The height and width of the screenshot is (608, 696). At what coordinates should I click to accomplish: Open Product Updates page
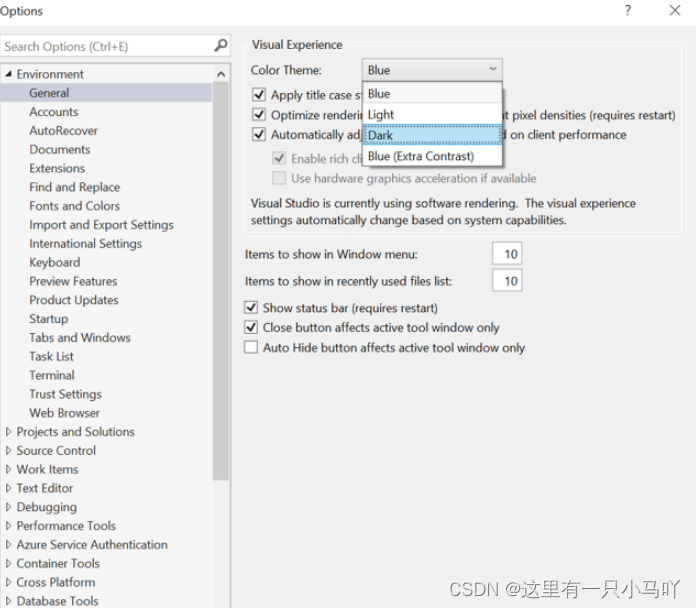74,300
